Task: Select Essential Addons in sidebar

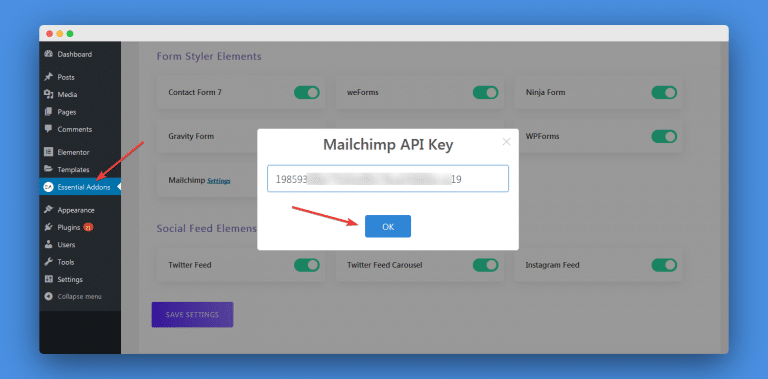Action: click(80, 187)
